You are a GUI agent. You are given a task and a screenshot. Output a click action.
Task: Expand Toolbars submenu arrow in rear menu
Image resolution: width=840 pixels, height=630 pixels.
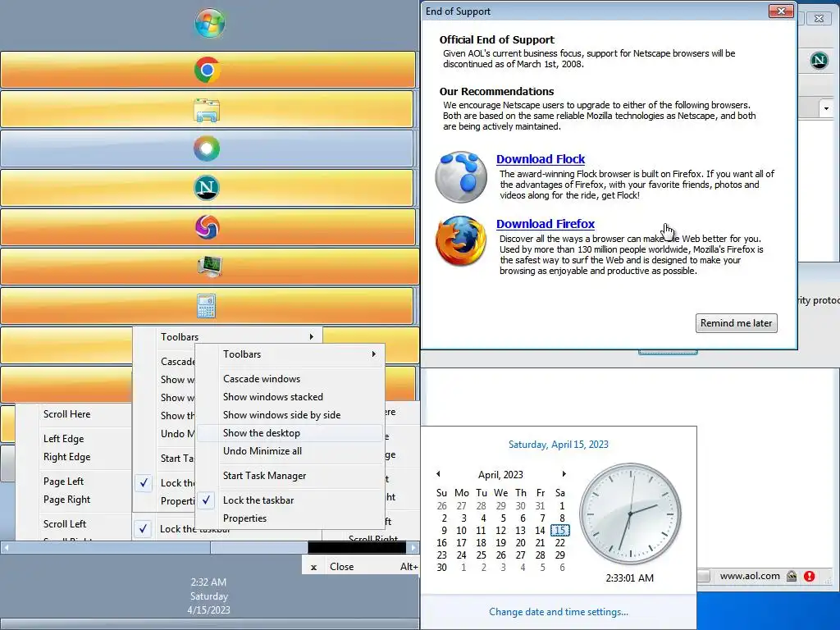tap(311, 336)
